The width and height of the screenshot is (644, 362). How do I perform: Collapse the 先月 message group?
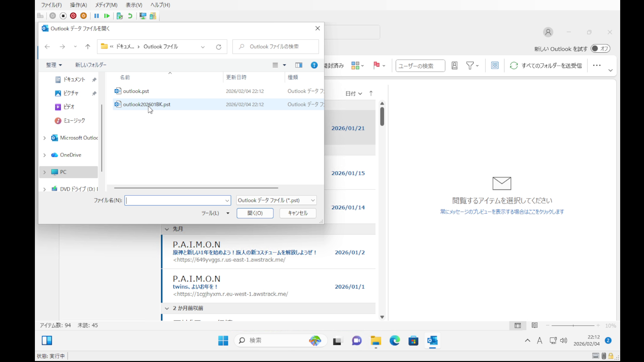pos(167,229)
